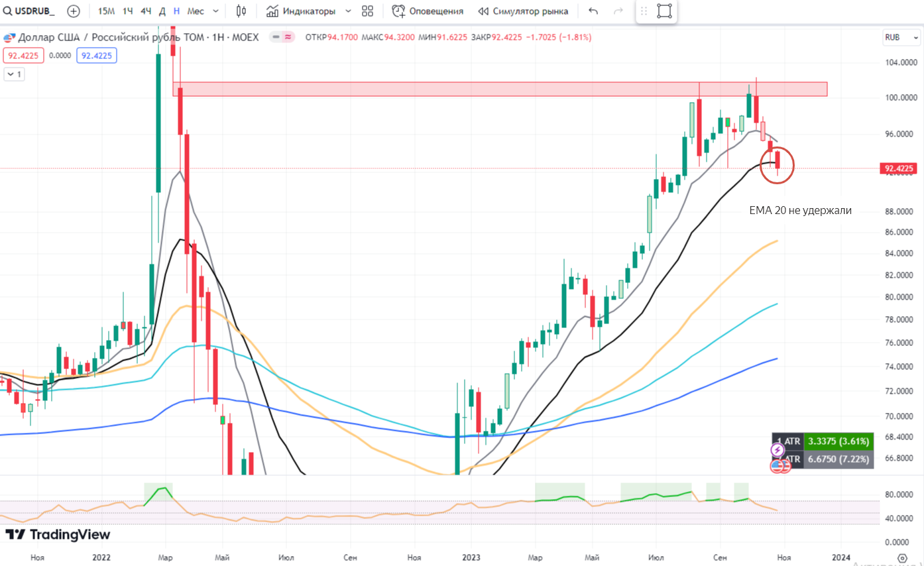Image resolution: width=924 pixels, height=566 pixels.
Task: Redo the last chart action
Action: pos(618,11)
